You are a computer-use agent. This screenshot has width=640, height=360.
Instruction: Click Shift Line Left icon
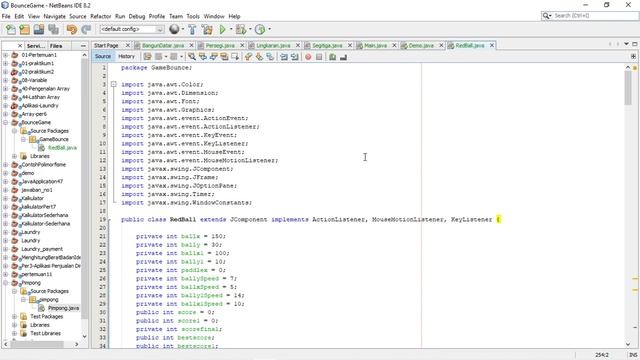click(284, 57)
